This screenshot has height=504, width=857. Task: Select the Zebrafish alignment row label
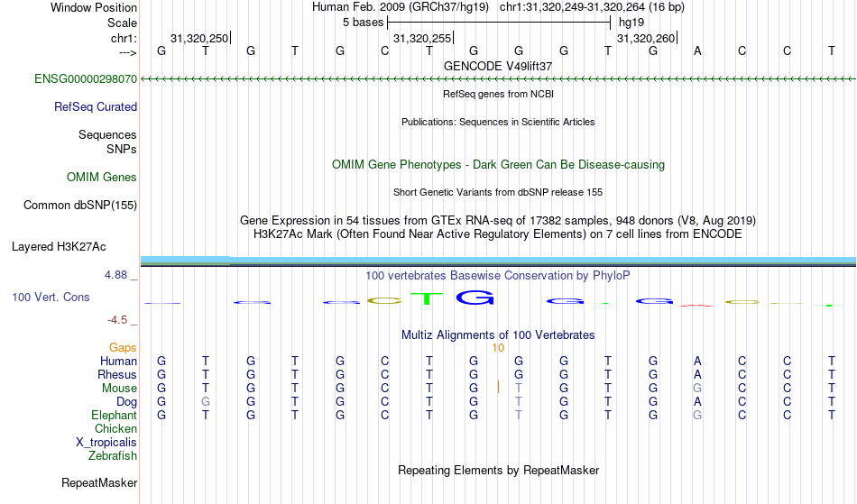click(x=113, y=455)
